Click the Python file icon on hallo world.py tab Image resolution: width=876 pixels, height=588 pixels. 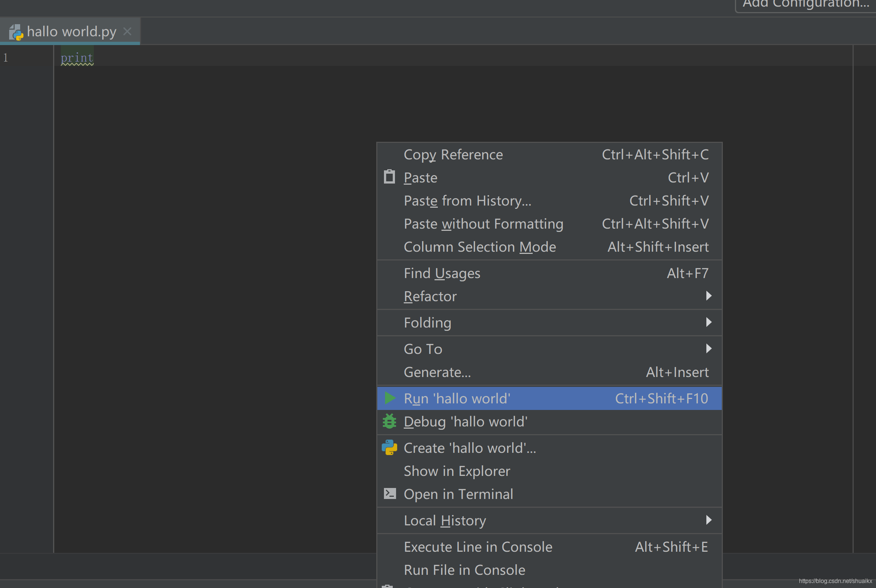(16, 32)
